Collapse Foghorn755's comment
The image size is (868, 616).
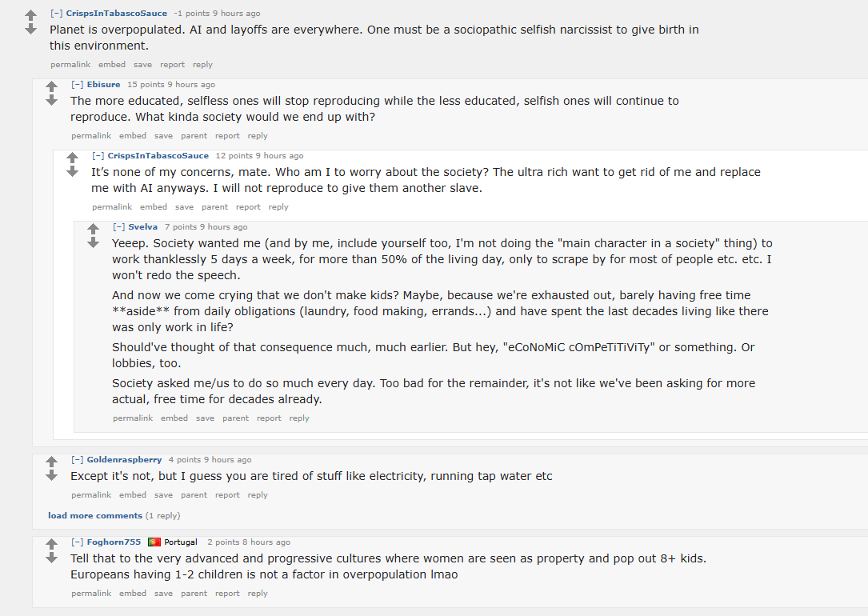click(78, 542)
